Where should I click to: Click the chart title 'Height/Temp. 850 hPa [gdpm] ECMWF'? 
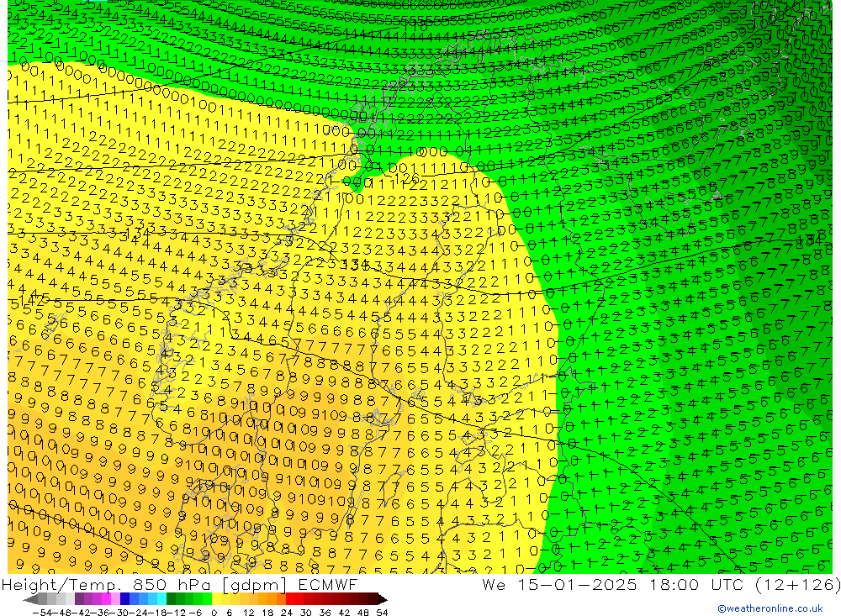[x=179, y=585]
